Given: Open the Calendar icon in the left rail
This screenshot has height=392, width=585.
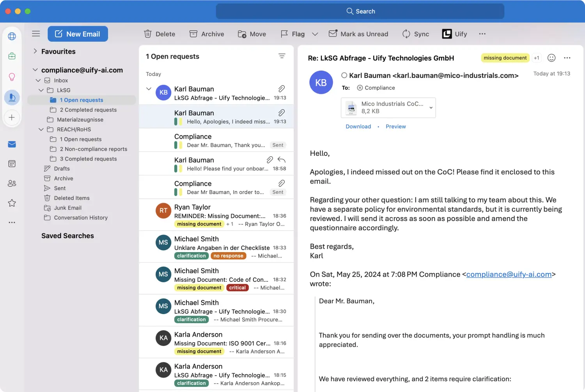Looking at the screenshot, I should (x=12, y=164).
